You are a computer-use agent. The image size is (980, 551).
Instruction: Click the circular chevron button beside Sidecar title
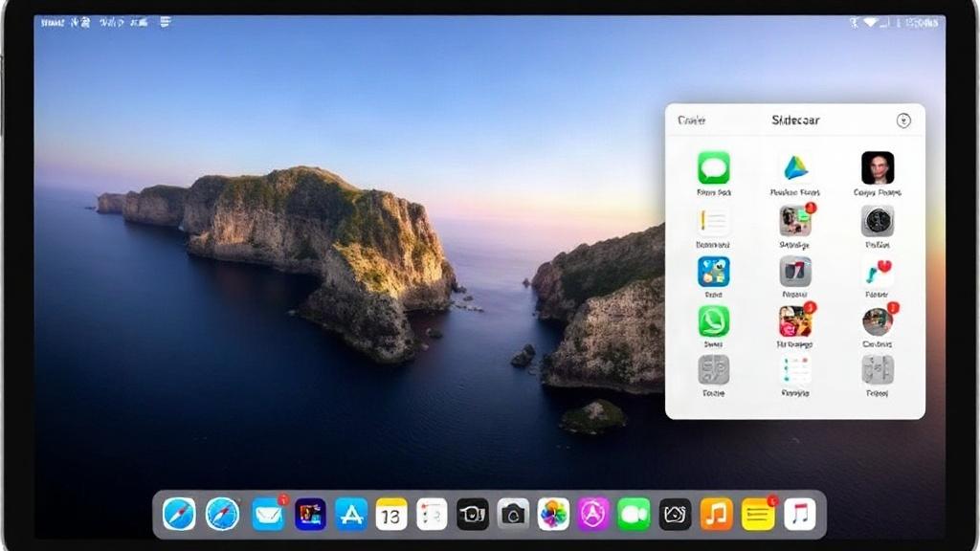[x=903, y=121]
